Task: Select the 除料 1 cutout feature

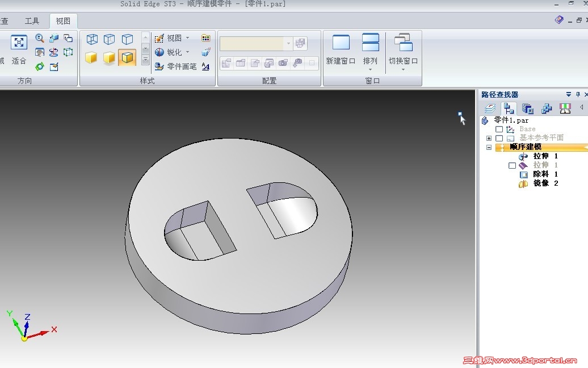Action: [x=545, y=174]
